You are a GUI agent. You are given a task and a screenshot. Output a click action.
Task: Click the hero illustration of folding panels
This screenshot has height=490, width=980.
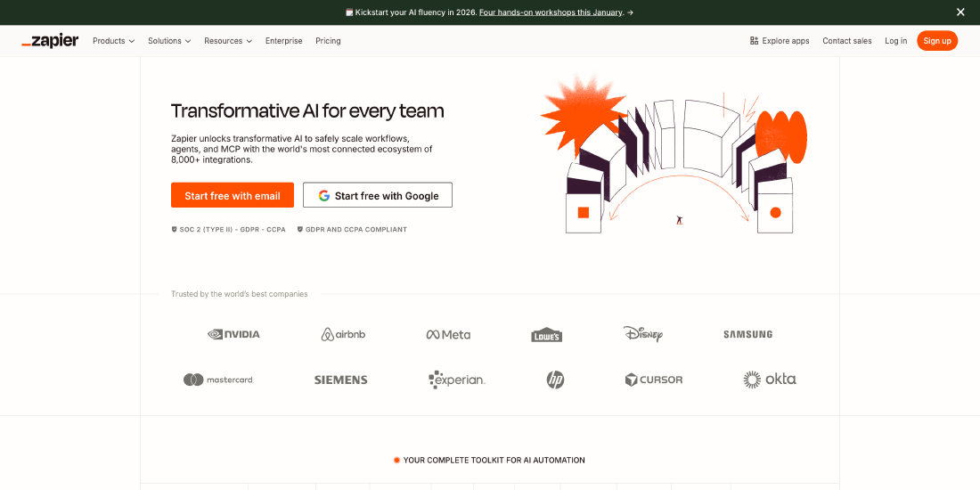tap(677, 160)
